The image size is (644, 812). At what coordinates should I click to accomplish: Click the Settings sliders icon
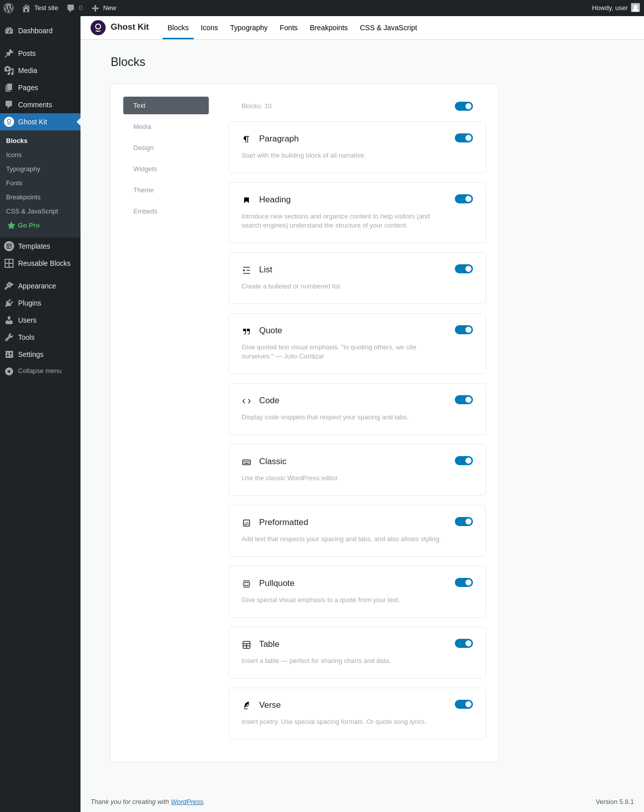pyautogui.click(x=9, y=354)
